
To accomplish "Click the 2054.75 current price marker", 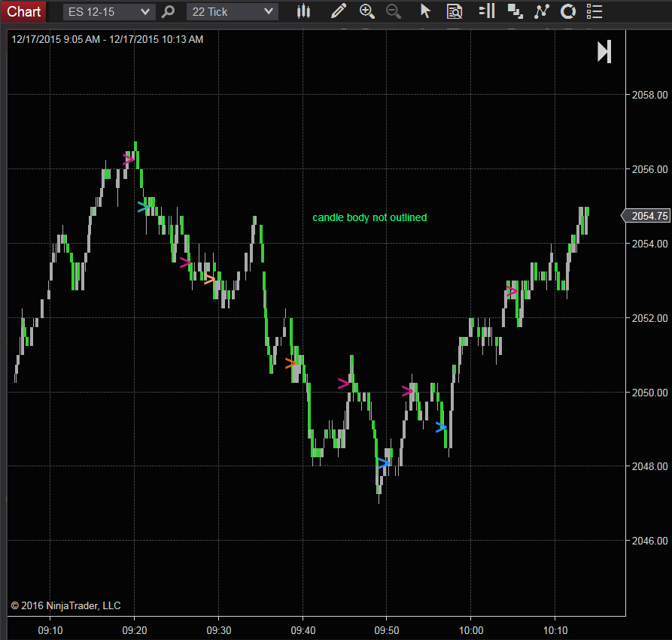I will point(646,216).
